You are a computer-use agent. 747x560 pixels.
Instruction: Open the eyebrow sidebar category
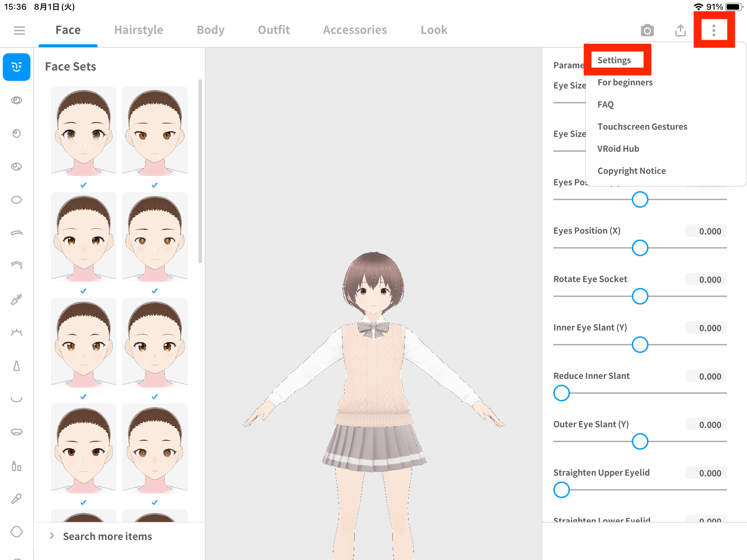[x=17, y=233]
